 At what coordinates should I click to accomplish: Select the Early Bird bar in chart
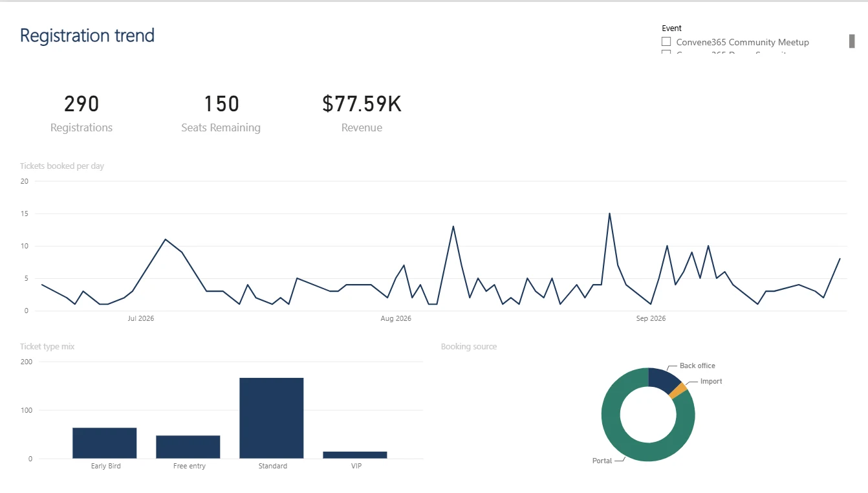tap(105, 443)
